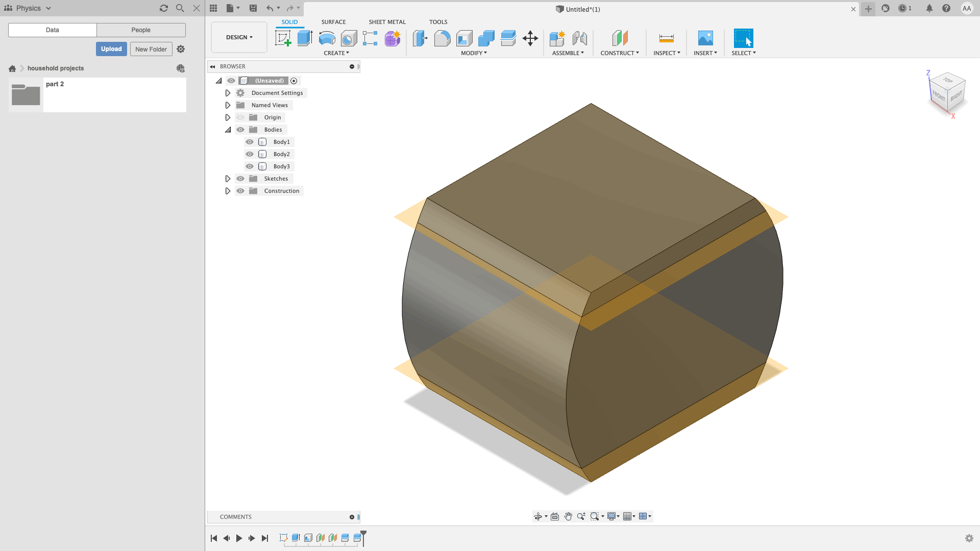
Task: Click the ViewCube TOP face
Action: point(948,81)
